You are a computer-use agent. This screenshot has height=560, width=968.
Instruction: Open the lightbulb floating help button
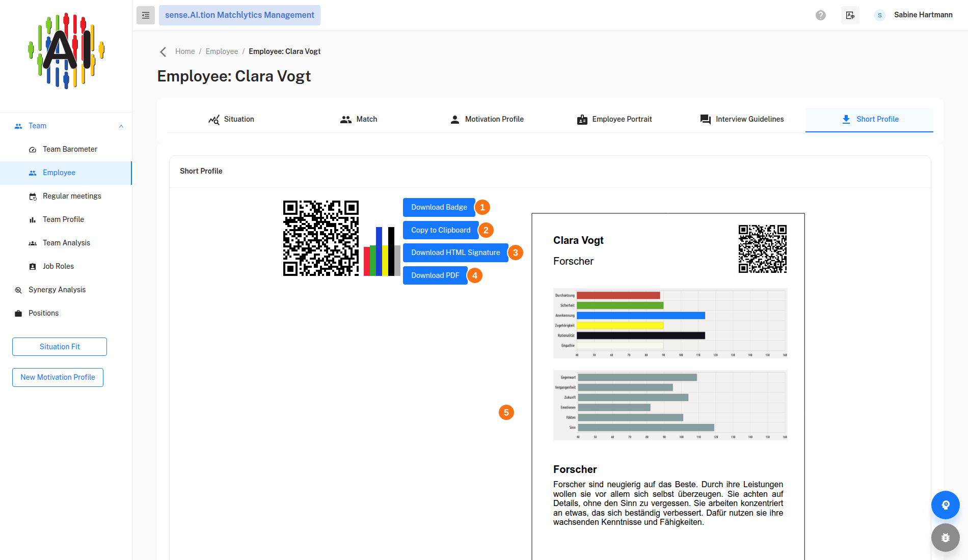pos(946,505)
